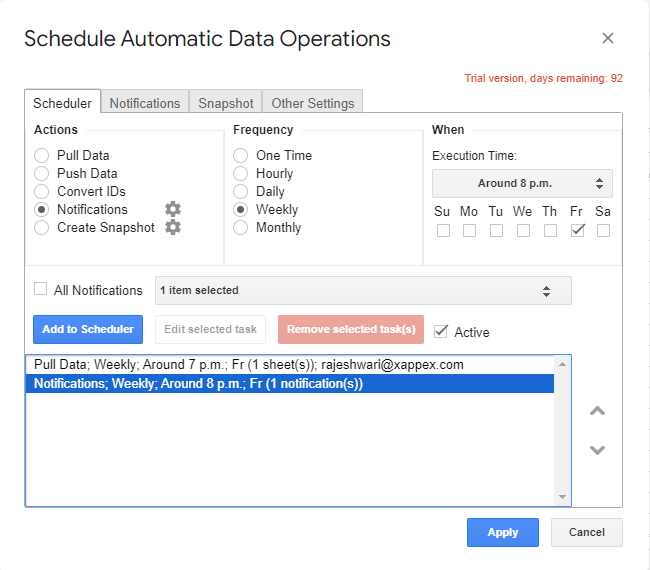Tick the Sunday checkbox
The image size is (650, 570).
(443, 230)
